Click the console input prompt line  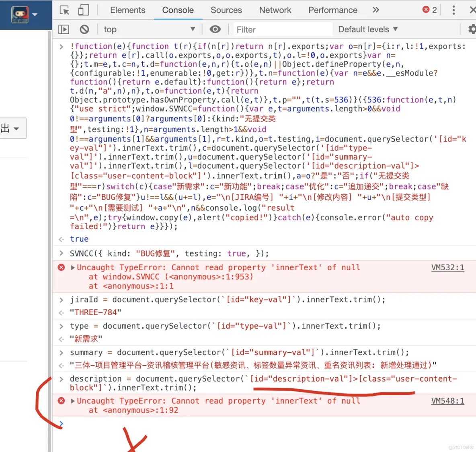[264, 423]
